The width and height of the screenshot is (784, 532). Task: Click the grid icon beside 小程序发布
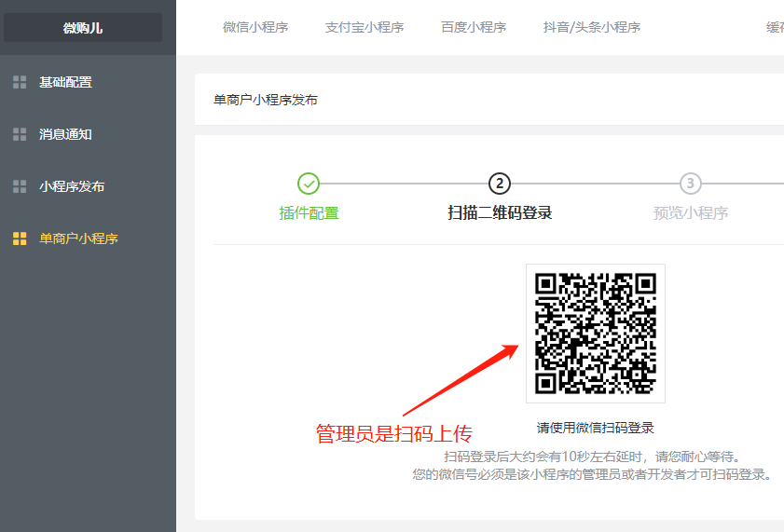[x=20, y=186]
